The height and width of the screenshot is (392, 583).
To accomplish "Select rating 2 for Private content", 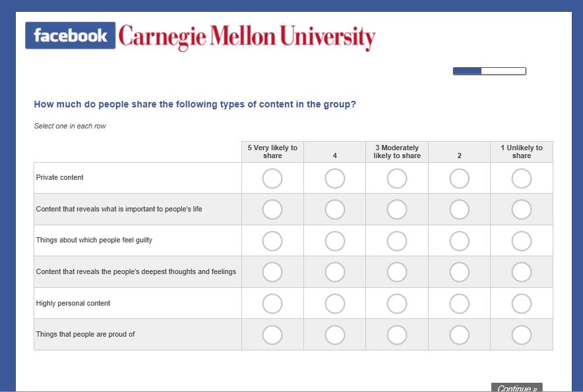I will pyautogui.click(x=459, y=179).
